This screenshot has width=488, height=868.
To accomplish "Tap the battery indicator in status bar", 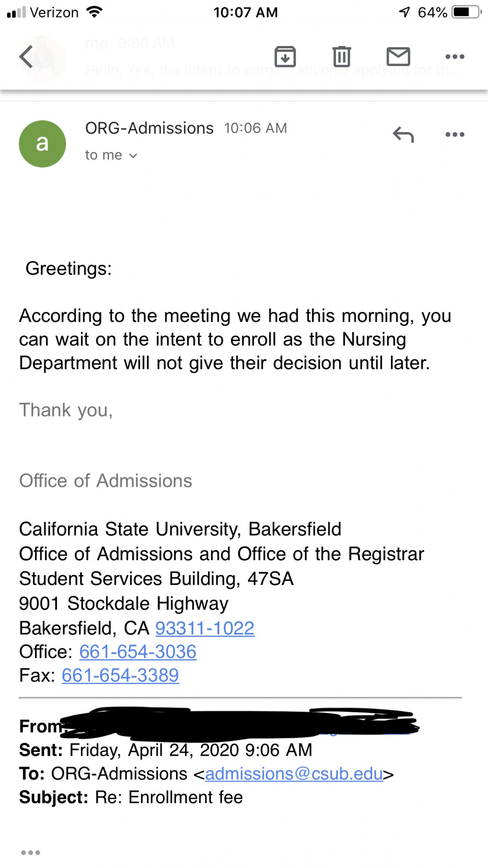I will [466, 13].
